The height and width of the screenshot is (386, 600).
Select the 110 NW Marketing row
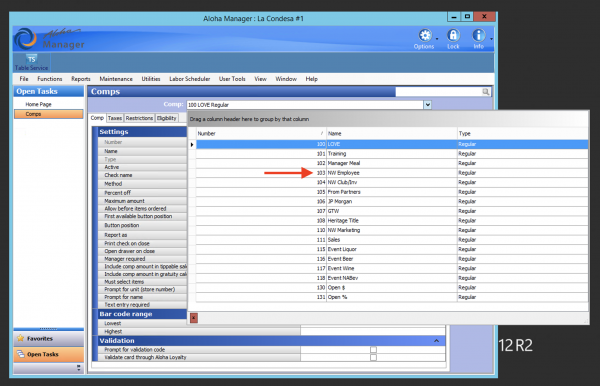pos(392,230)
